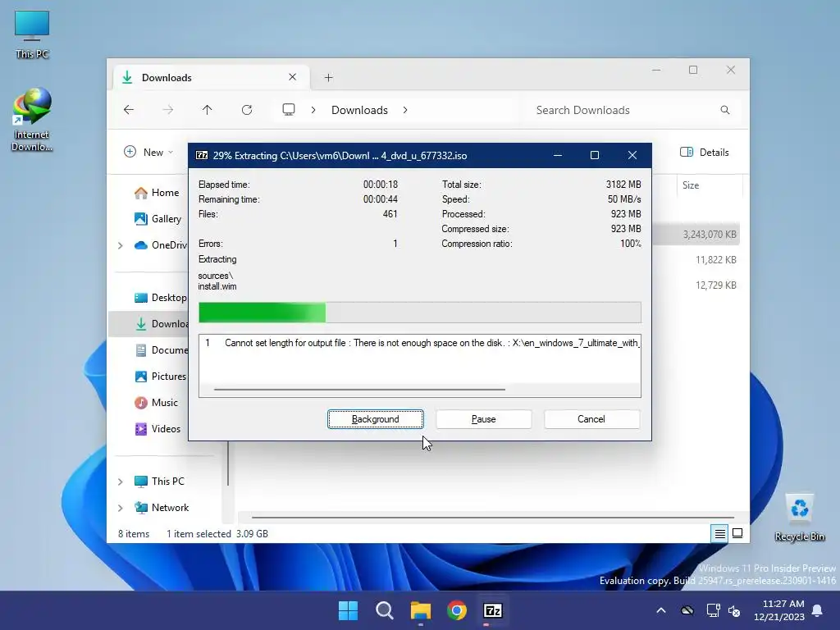Open File Explorer from taskbar
Screen dimensions: 840x630
coord(421,610)
